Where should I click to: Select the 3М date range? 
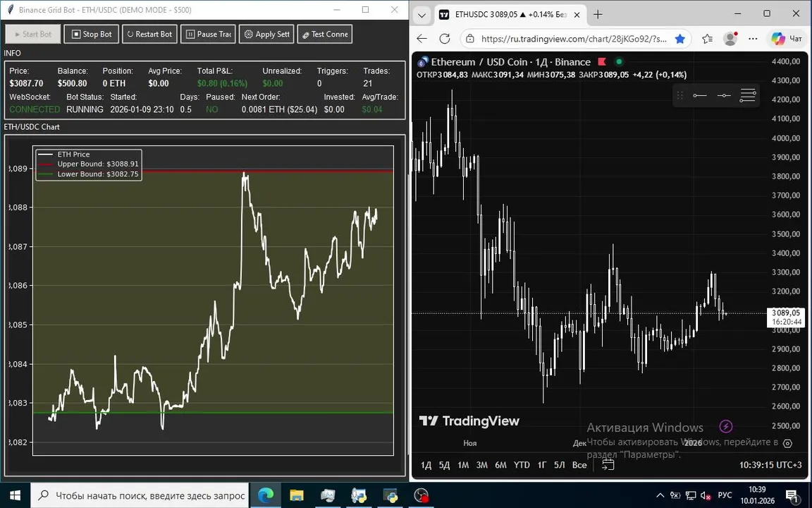481,465
